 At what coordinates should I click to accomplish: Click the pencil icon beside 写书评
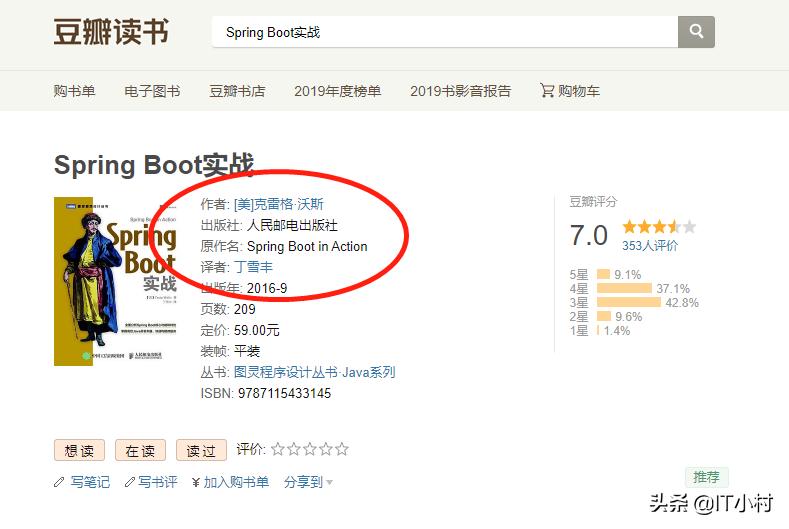130,482
